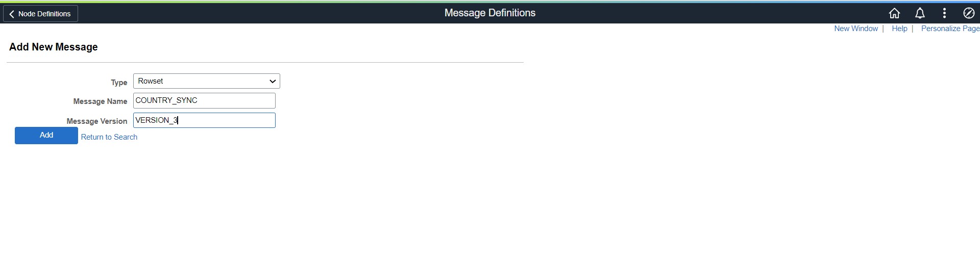This screenshot has height=266, width=980.
Task: Open the Personalize Page link
Action: 950,29
